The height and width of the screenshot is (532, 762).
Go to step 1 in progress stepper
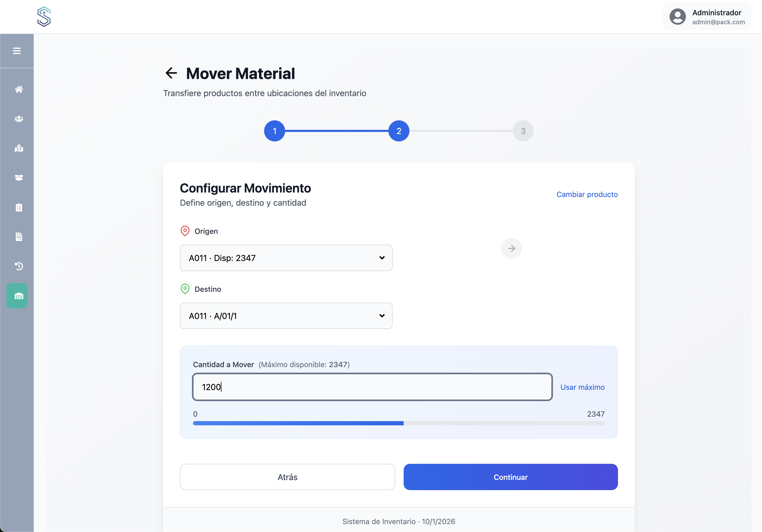274,131
